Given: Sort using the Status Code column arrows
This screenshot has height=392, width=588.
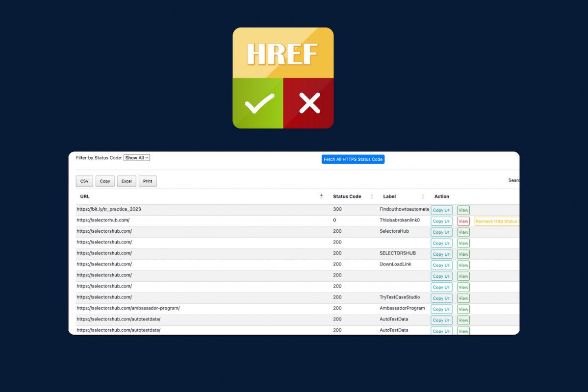Looking at the screenshot, I should pos(372,196).
